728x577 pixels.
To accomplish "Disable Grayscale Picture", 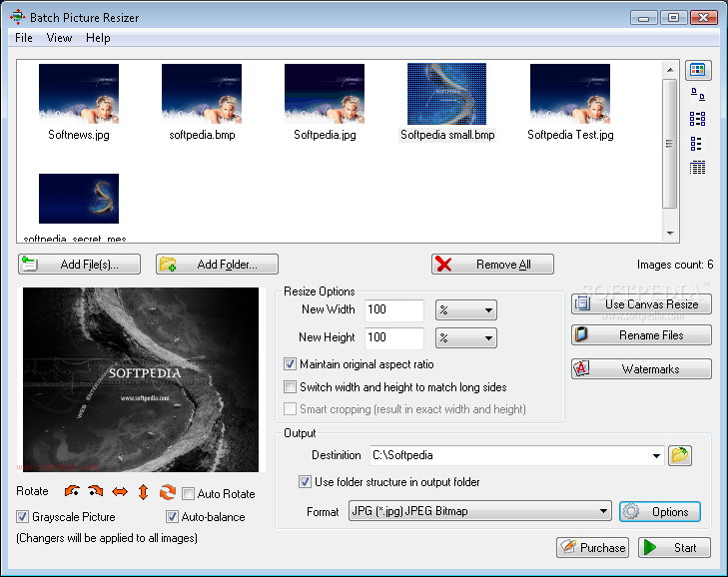I will tap(22, 516).
